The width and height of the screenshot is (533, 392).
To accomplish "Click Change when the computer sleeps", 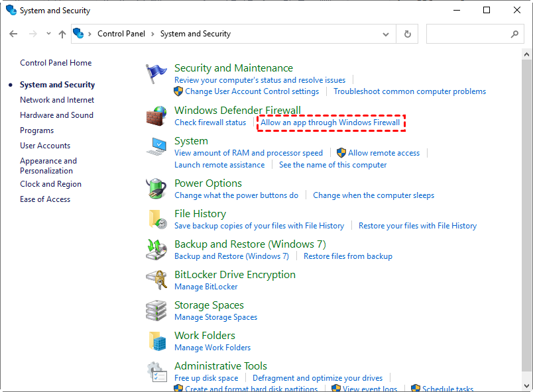I will pos(374,195).
